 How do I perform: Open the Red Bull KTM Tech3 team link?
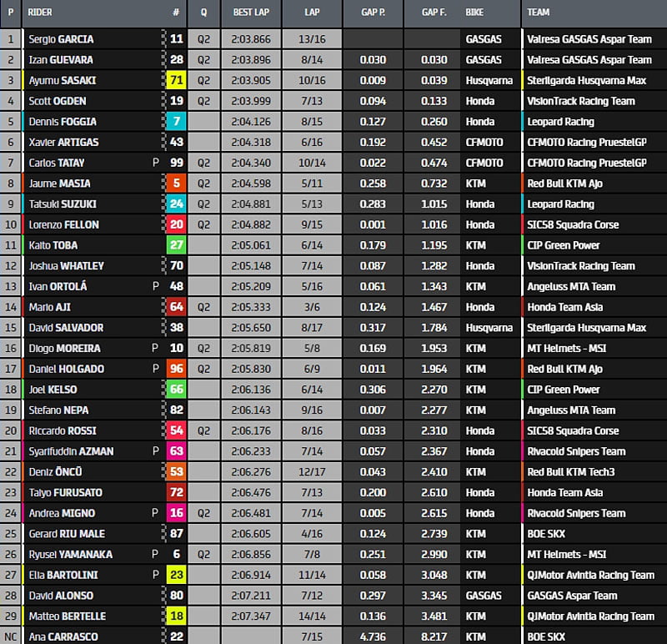(x=571, y=471)
